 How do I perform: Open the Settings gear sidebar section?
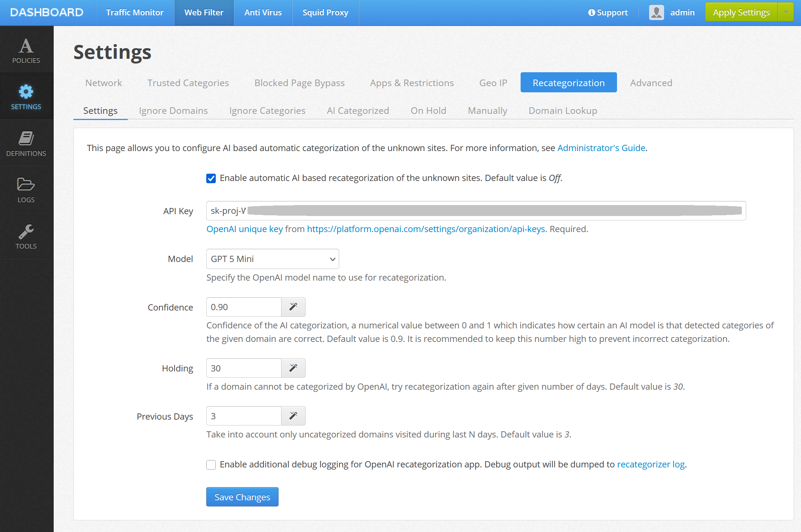point(26,96)
